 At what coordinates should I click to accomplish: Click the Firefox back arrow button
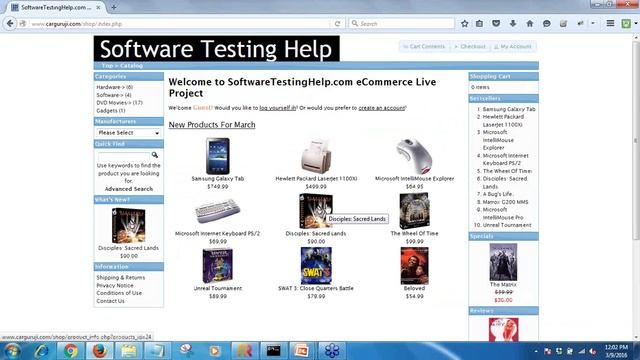[10, 24]
